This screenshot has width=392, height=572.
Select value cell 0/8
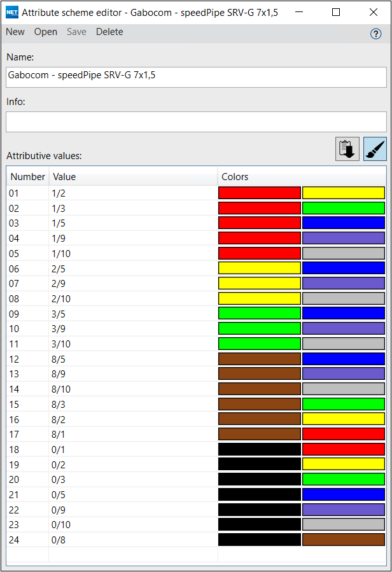[x=133, y=540]
